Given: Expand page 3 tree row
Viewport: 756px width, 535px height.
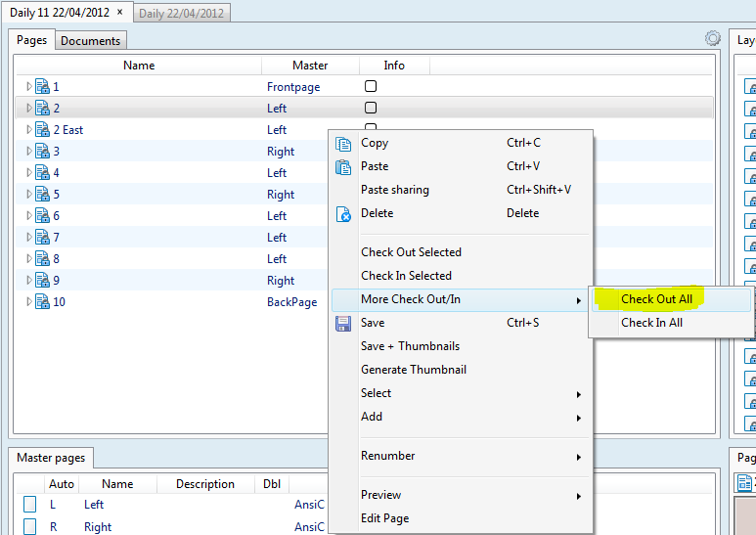Looking at the screenshot, I should click(29, 151).
